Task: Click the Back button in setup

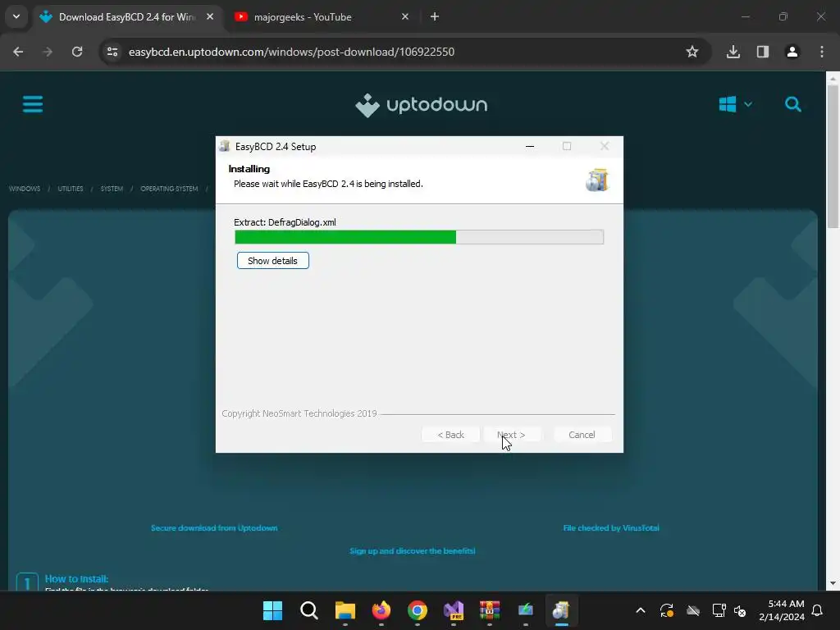Action: 450,435
